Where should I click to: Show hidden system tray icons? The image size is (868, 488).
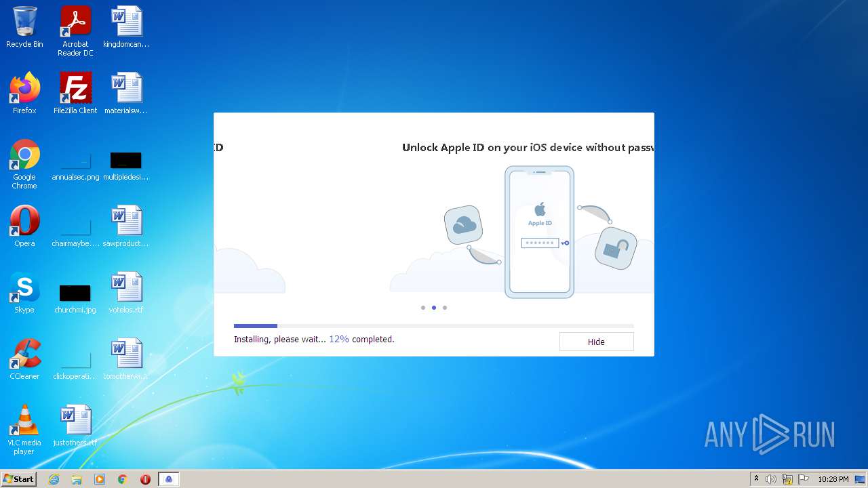point(756,479)
